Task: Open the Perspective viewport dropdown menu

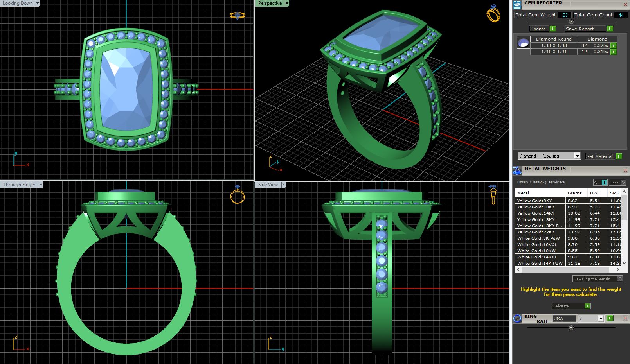Action: point(287,3)
